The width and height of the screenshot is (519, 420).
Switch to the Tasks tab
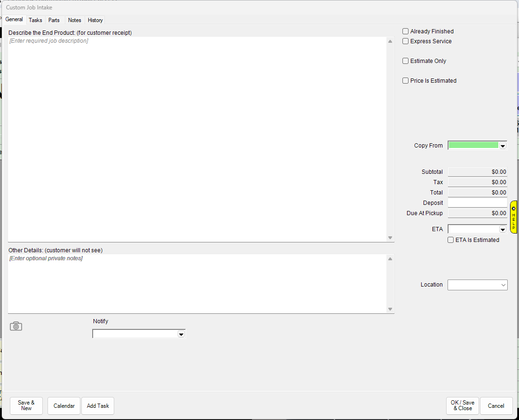pyautogui.click(x=35, y=20)
